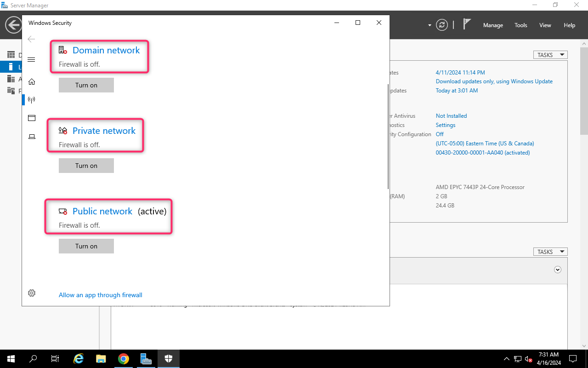Click the back arrow in Windows Security

31,39
